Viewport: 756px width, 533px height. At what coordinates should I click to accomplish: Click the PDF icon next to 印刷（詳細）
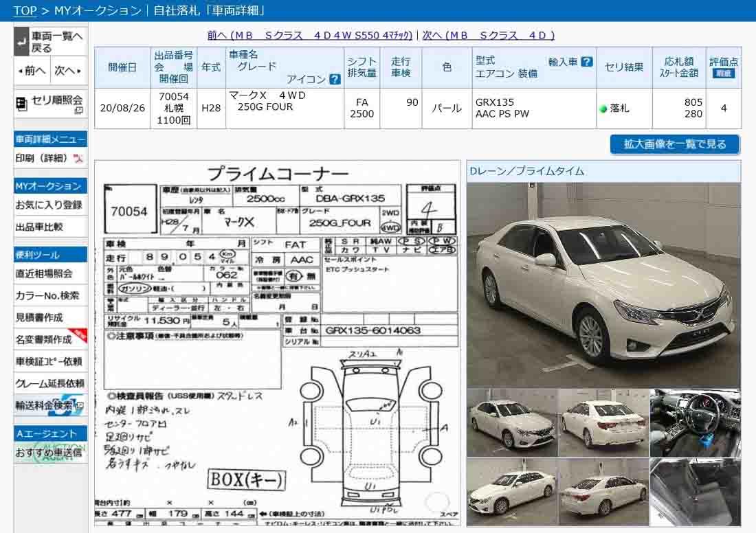click(x=78, y=159)
